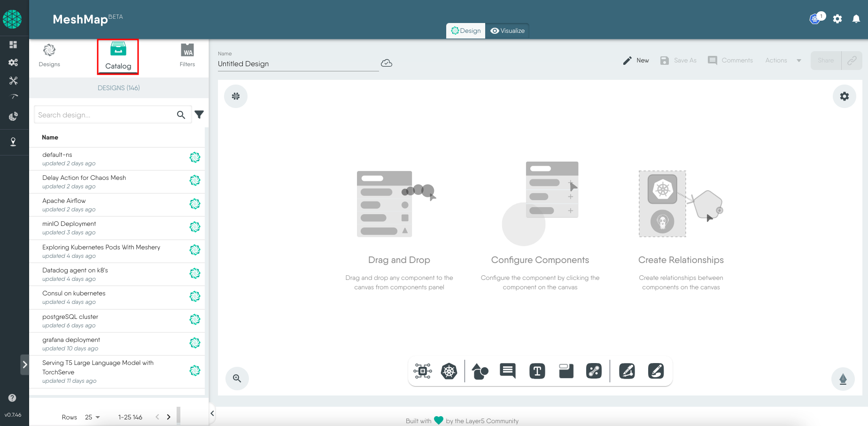Select the shapes tool in the canvas toolbar

click(x=480, y=371)
